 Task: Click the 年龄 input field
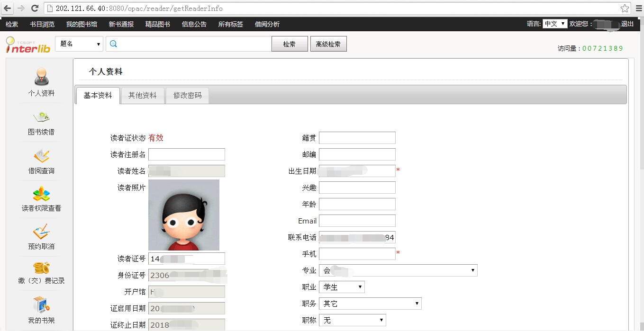[357, 204]
